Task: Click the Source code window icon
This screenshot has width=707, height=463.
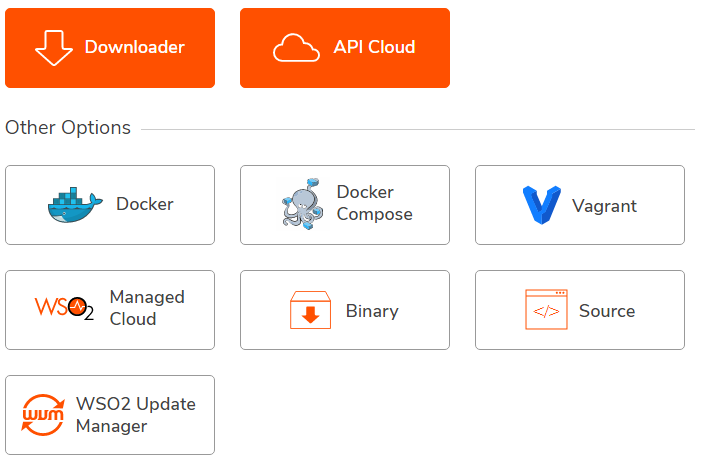Action: [546, 310]
